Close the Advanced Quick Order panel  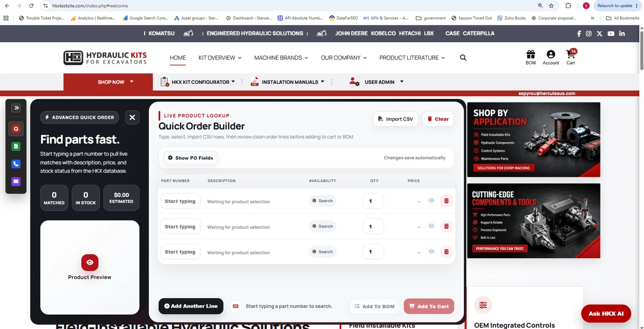point(132,117)
